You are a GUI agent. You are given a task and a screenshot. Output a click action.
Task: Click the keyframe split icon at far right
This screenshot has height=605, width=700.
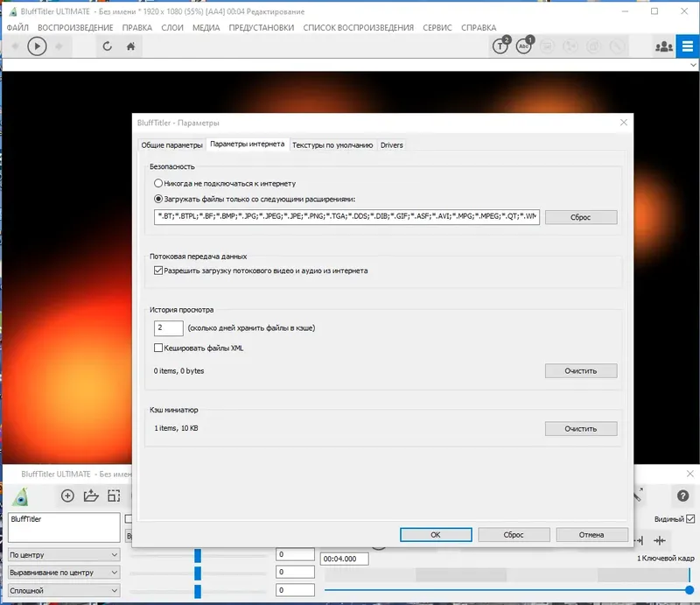point(660,541)
